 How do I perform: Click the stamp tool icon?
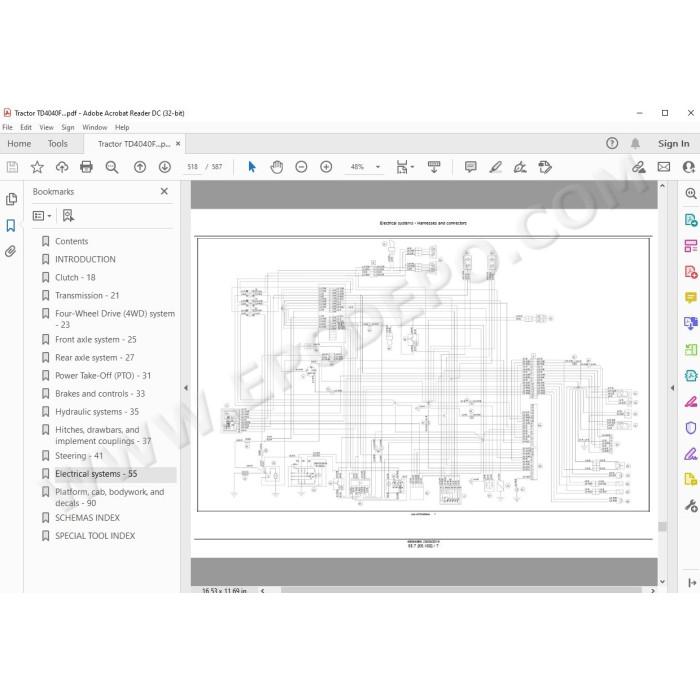click(x=545, y=167)
